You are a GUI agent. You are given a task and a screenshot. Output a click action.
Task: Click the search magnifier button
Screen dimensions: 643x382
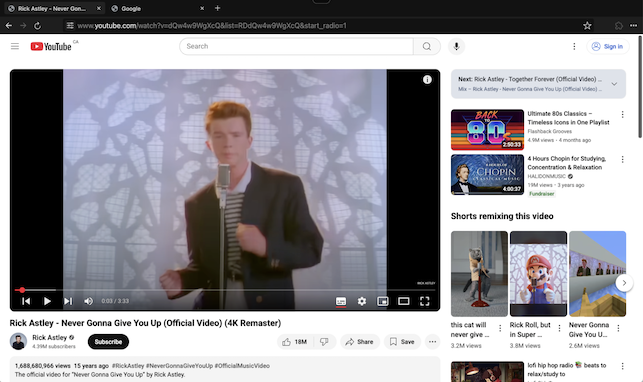click(427, 46)
